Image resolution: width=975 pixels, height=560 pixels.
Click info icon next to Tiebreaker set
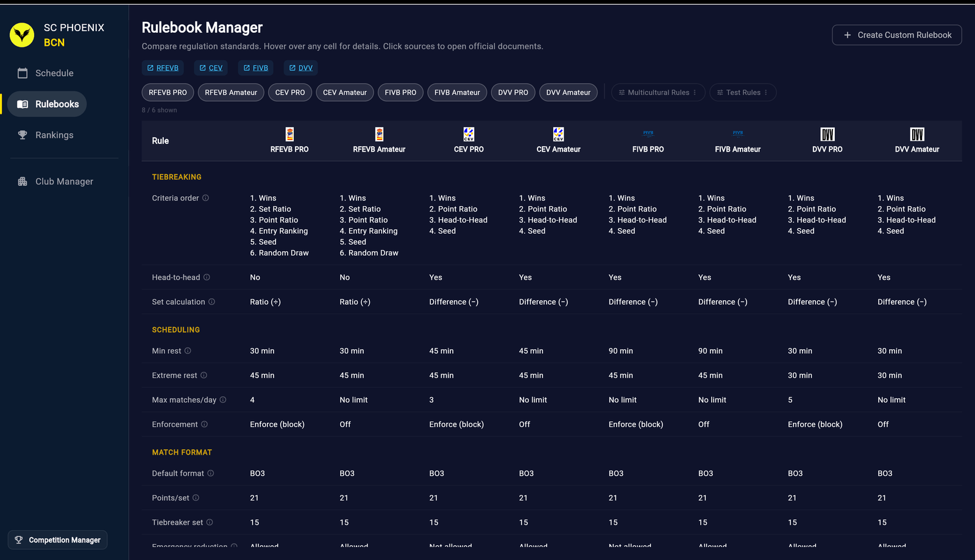coord(210,522)
